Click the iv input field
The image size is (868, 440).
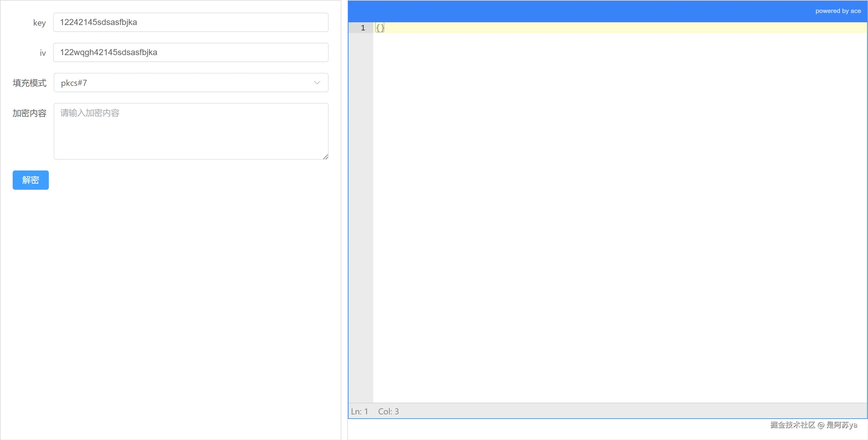coord(190,52)
